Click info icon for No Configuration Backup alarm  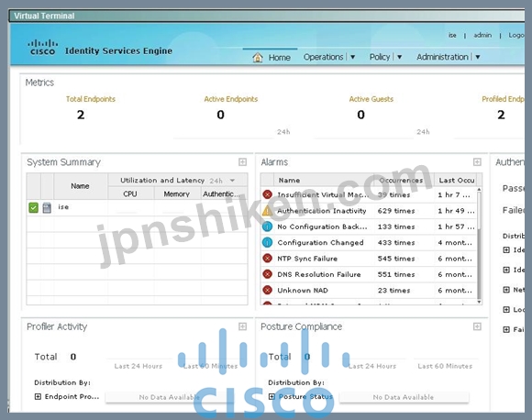pos(267,227)
